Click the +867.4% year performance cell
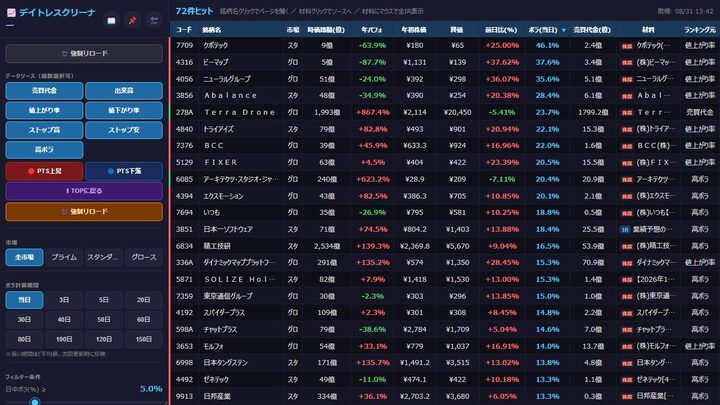The height and width of the screenshot is (405, 720). (372, 112)
